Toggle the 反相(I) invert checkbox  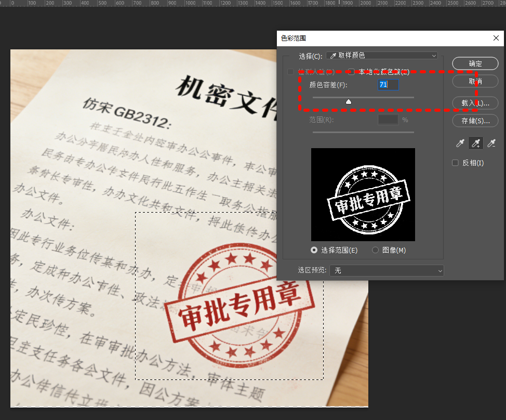(456, 163)
